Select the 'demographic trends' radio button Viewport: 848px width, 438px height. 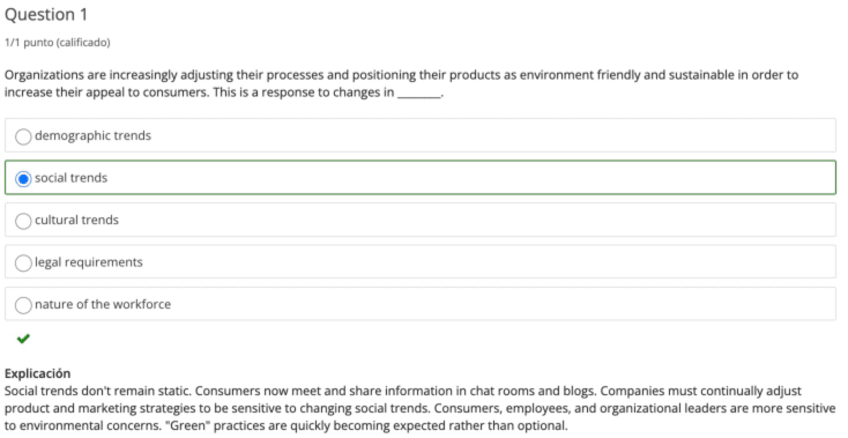point(24,136)
